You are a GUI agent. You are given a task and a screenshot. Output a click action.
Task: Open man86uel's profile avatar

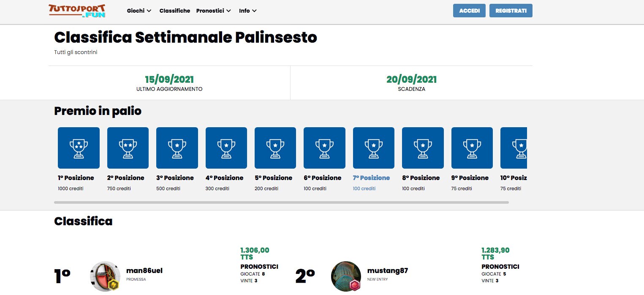pyautogui.click(x=105, y=276)
